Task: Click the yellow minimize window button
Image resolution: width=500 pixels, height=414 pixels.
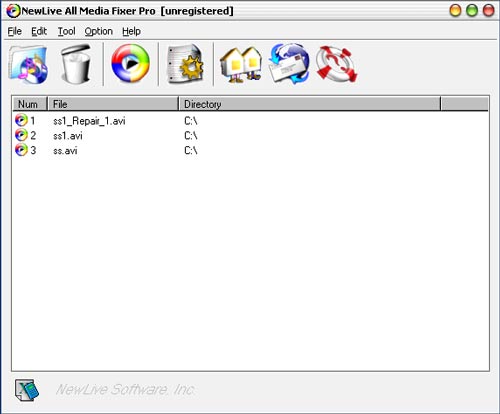Action: [x=455, y=10]
